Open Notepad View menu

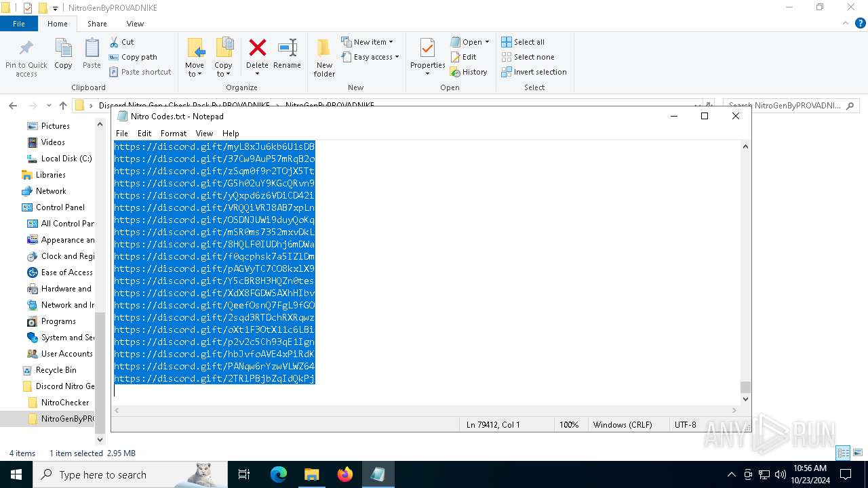[x=204, y=134]
